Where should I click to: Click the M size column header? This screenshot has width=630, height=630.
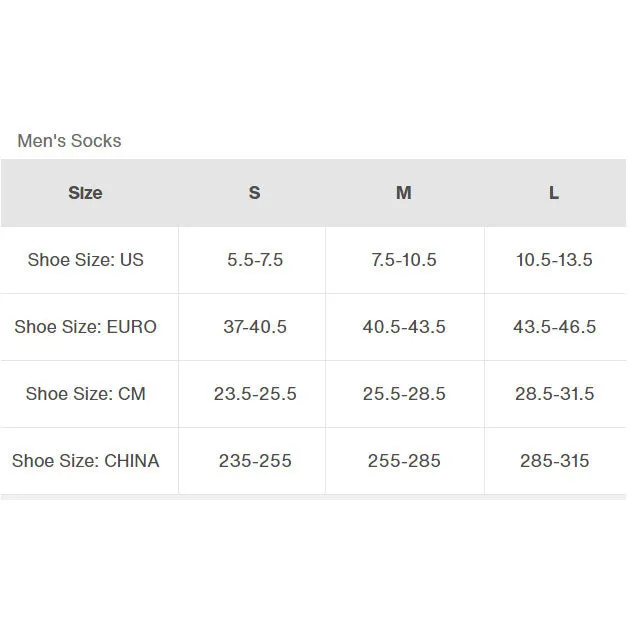point(404,193)
